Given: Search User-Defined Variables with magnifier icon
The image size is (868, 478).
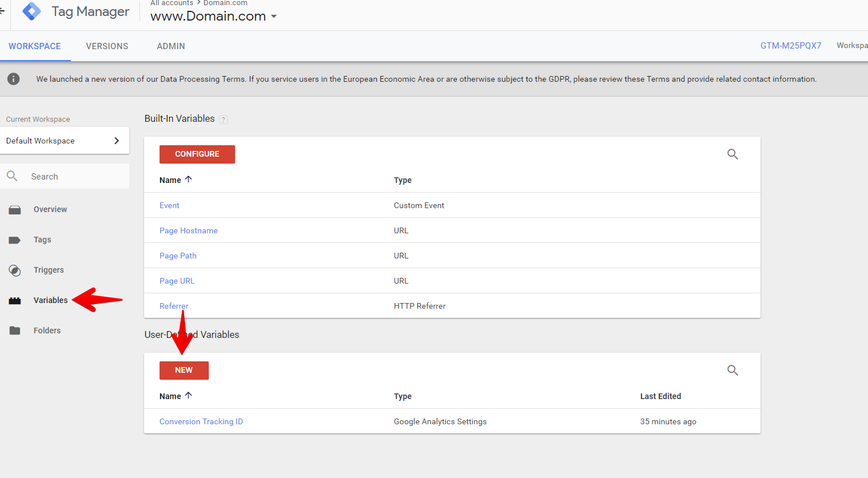Looking at the screenshot, I should click(x=732, y=370).
